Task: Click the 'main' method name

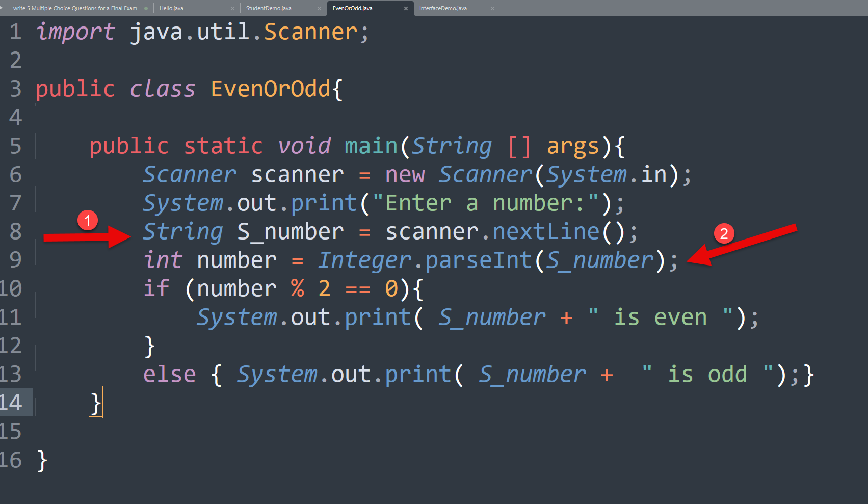Action: (371, 146)
